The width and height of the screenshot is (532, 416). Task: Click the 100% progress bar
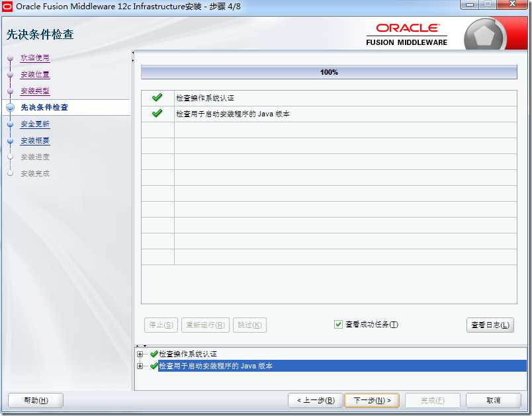329,72
